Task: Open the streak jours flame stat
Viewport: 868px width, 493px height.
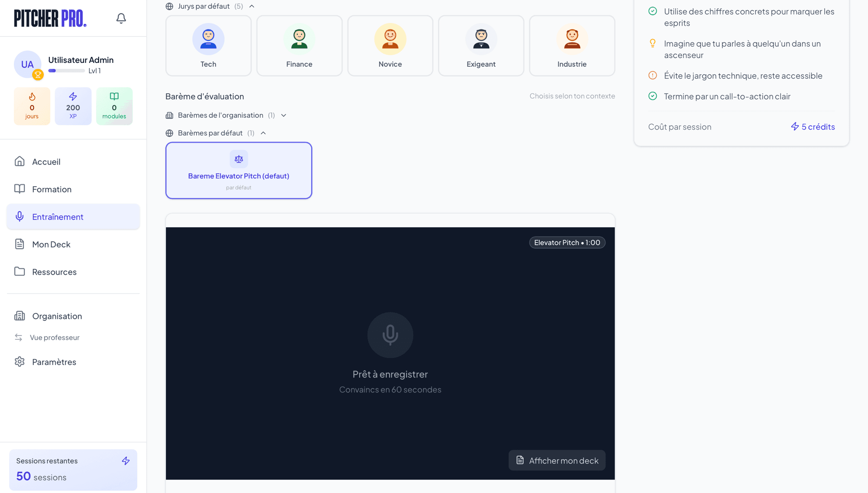Action: pos(32,106)
